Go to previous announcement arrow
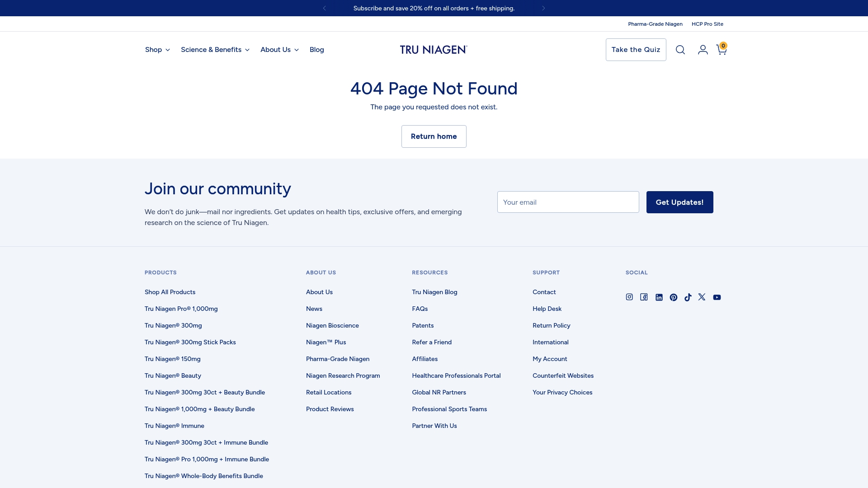 coord(325,8)
